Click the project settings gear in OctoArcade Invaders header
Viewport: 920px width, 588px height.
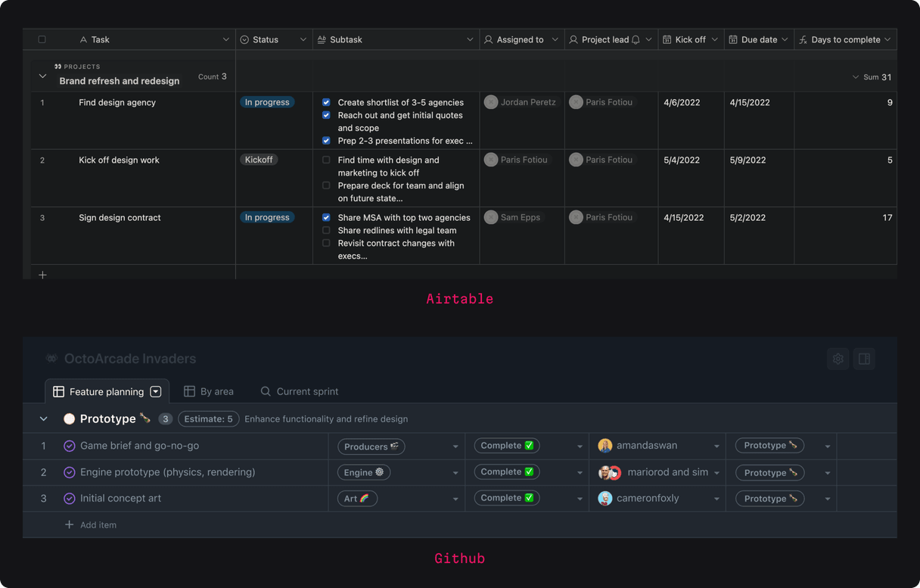[x=838, y=359]
